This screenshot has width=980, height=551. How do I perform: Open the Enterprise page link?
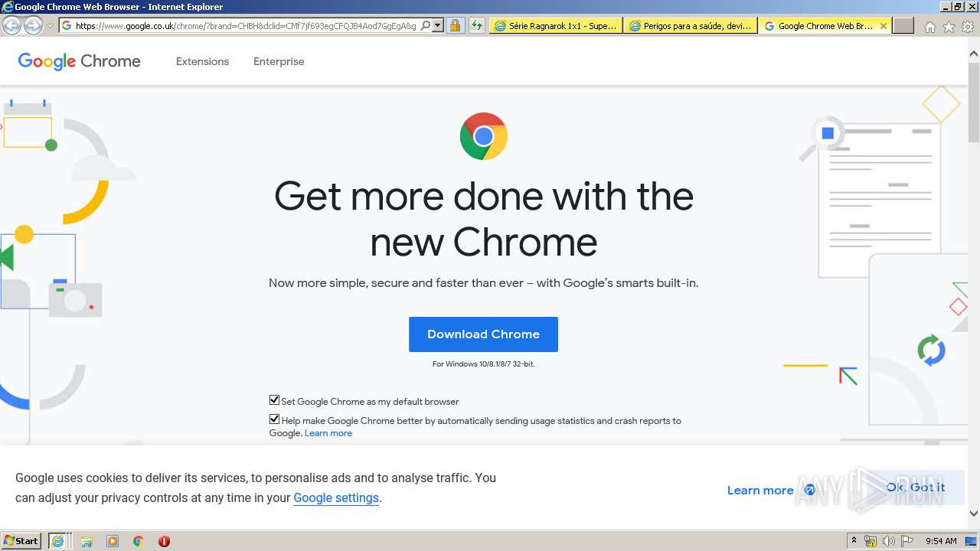click(x=279, y=61)
